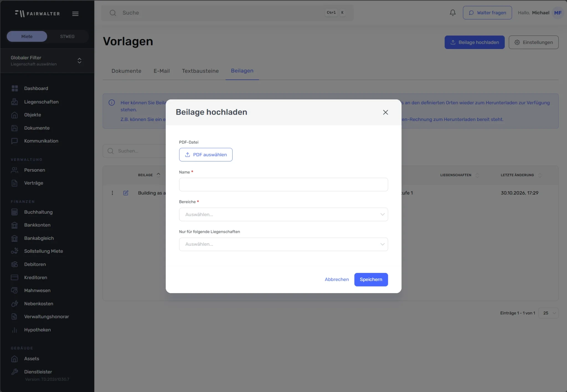Click Speichern in the dialog
Viewport: 567px width, 392px height.
coord(371,279)
